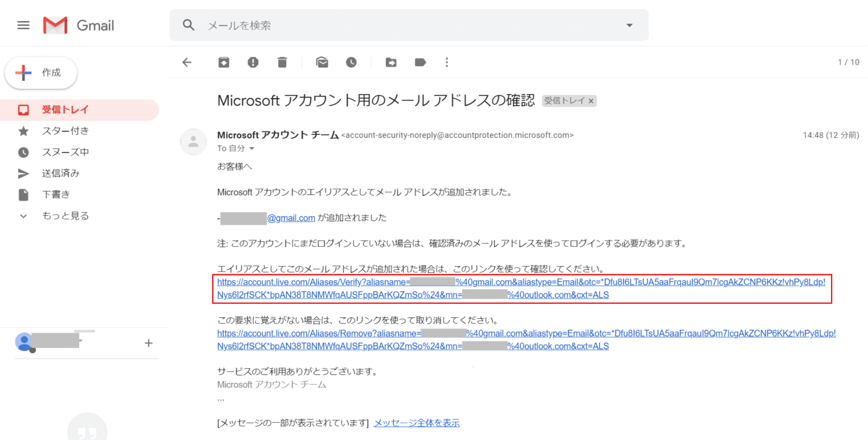The height and width of the screenshot is (440, 868).
Task: Click the sender avatar icon
Action: click(193, 142)
